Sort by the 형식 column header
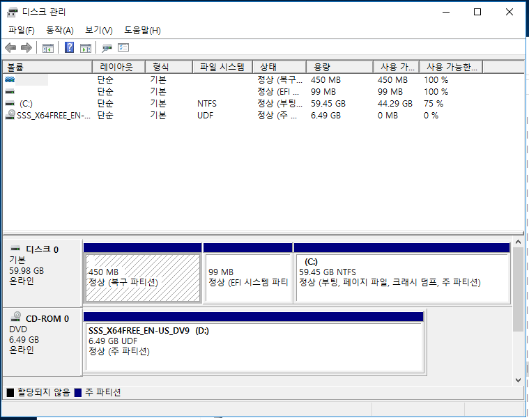The height and width of the screenshot is (420, 529). (169, 67)
